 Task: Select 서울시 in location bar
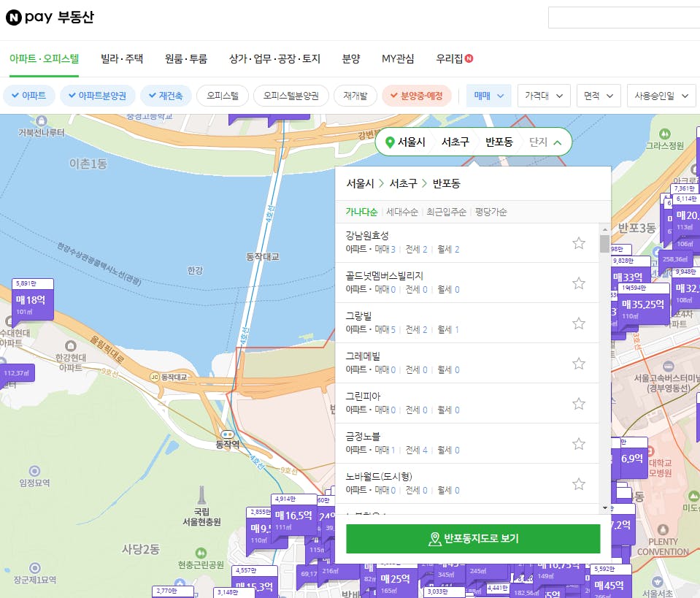(x=412, y=142)
